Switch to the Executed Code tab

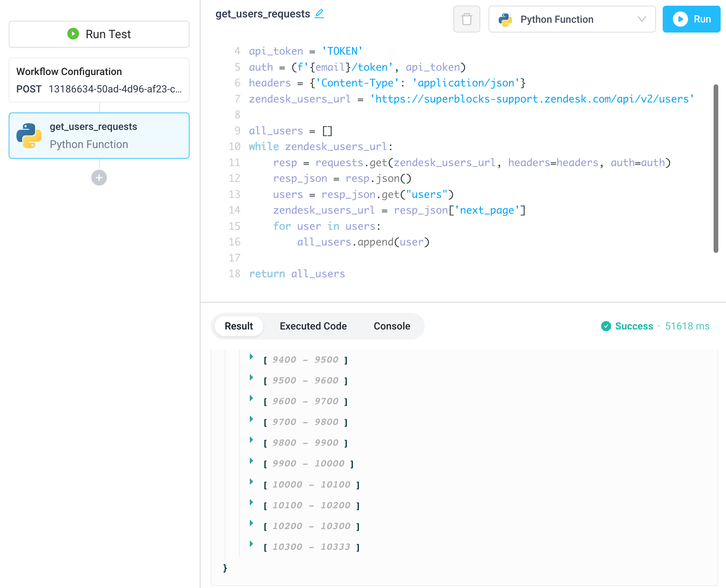pos(313,326)
